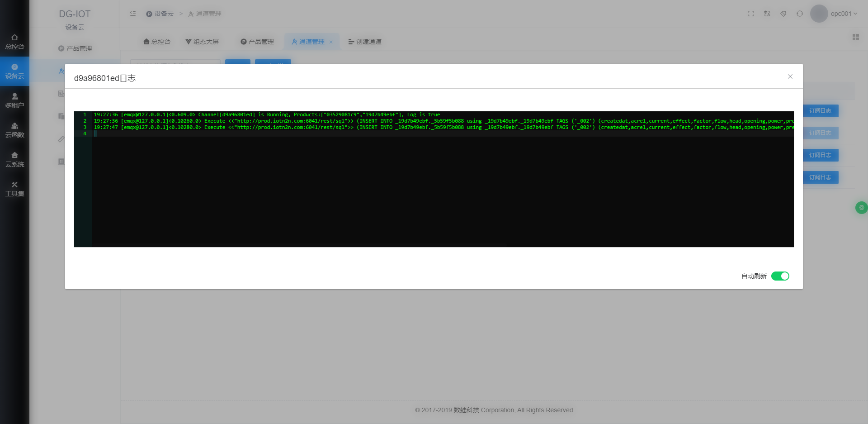The height and width of the screenshot is (424, 868).
Task: Click the 自动刷新 label text
Action: [754, 276]
